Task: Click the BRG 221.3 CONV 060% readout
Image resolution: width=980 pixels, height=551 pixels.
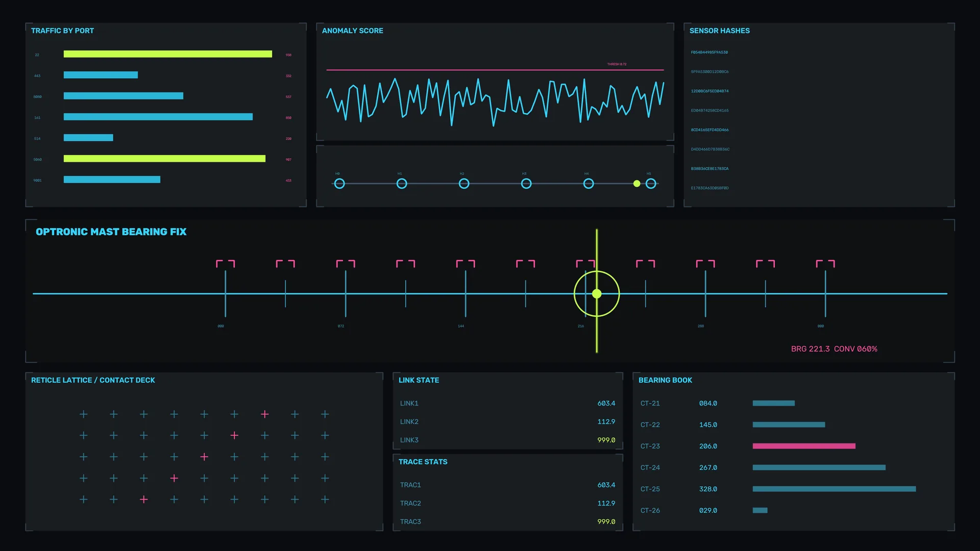Action: 834,349
